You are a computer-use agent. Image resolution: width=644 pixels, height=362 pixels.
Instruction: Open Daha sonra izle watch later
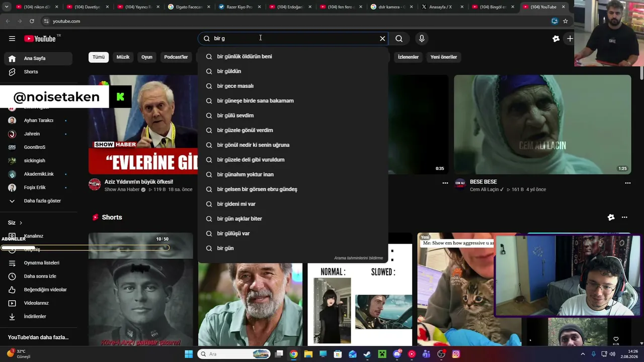[x=38, y=277]
